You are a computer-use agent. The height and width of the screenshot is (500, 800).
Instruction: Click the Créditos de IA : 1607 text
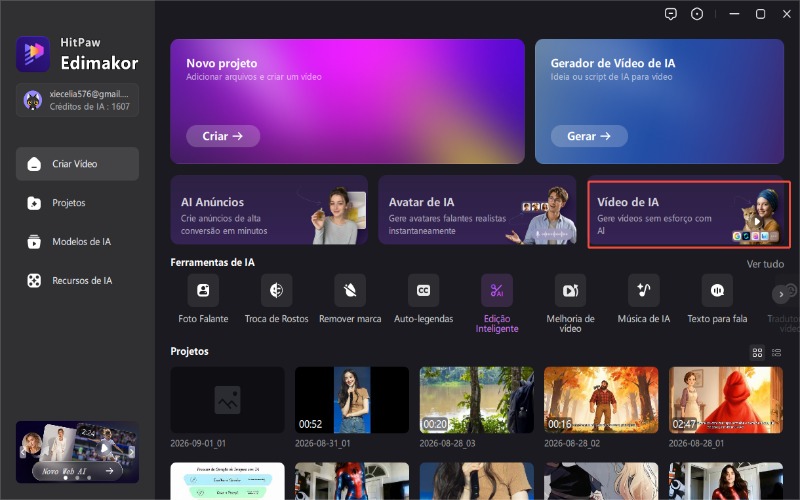(x=90, y=107)
